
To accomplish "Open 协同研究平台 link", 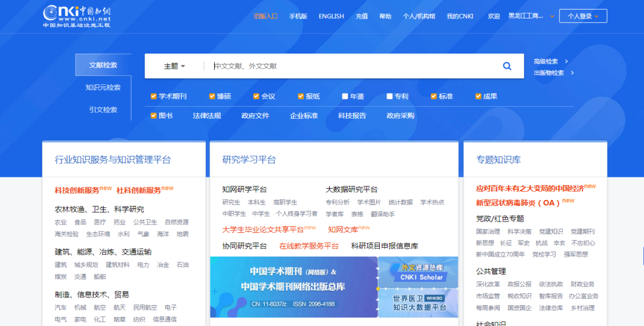I will (244, 246).
